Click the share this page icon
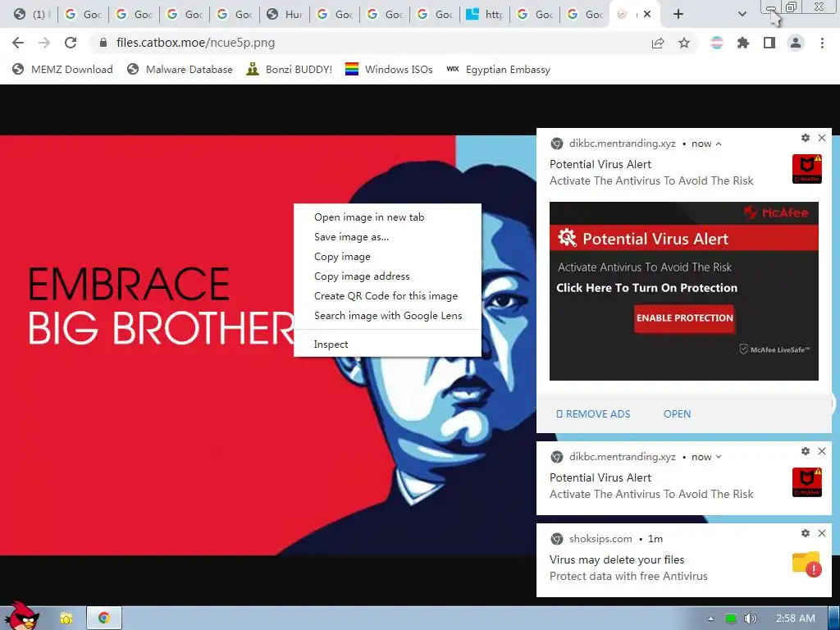The height and width of the screenshot is (630, 840). pyautogui.click(x=658, y=43)
